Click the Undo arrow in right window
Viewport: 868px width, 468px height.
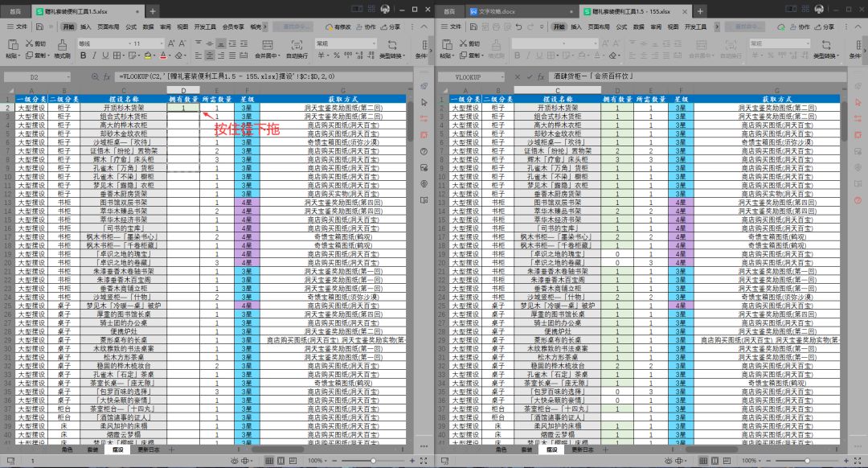[518, 27]
